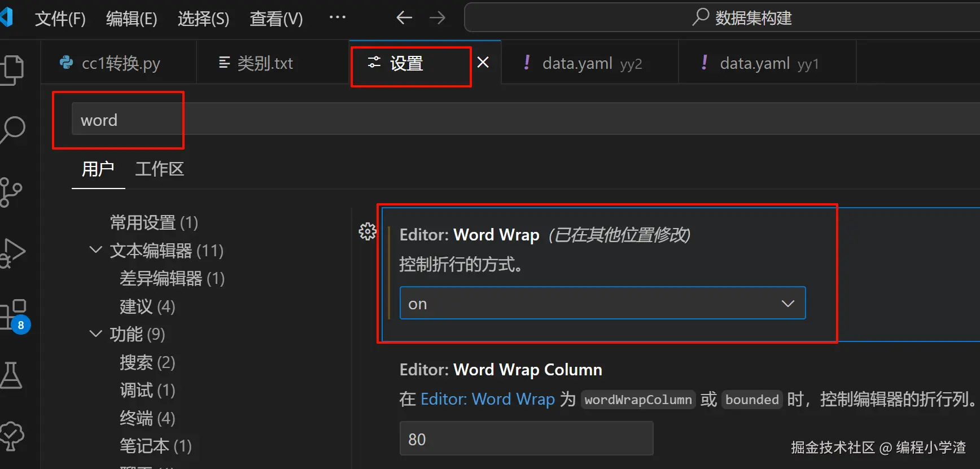Click the bounded code label
Viewport: 980px width, 469px height.
point(752,400)
